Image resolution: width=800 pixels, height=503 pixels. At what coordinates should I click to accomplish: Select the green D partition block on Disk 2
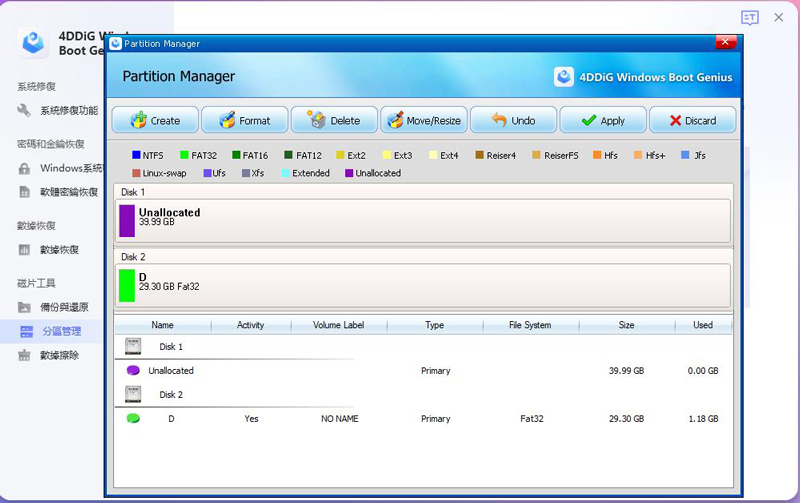tap(127, 285)
